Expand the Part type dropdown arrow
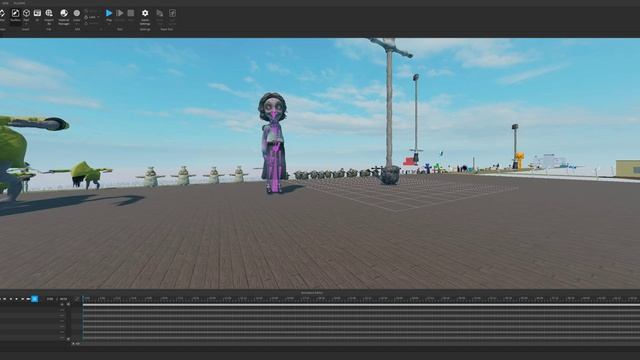The width and height of the screenshot is (640, 360). point(27,24)
